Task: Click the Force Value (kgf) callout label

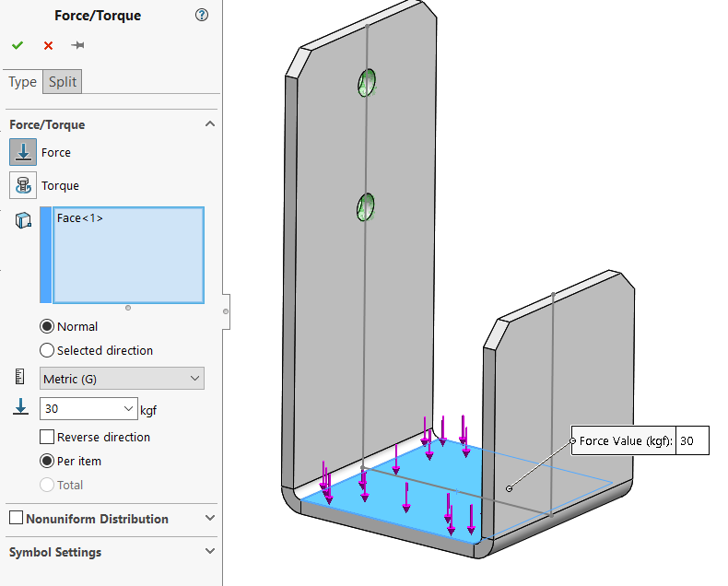Action: click(626, 440)
